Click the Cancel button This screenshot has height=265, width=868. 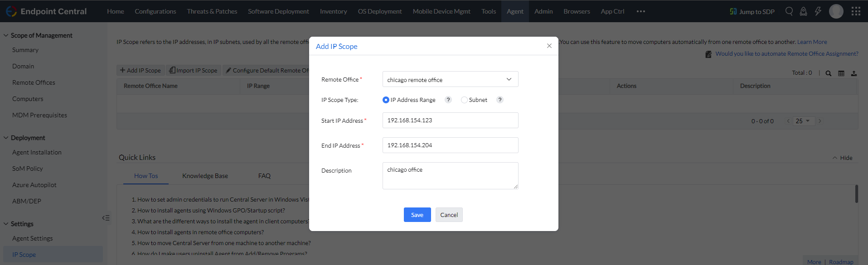(449, 215)
